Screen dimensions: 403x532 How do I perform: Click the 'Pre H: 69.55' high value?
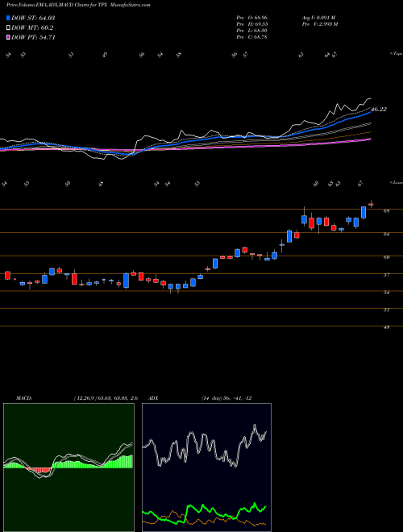click(252, 24)
